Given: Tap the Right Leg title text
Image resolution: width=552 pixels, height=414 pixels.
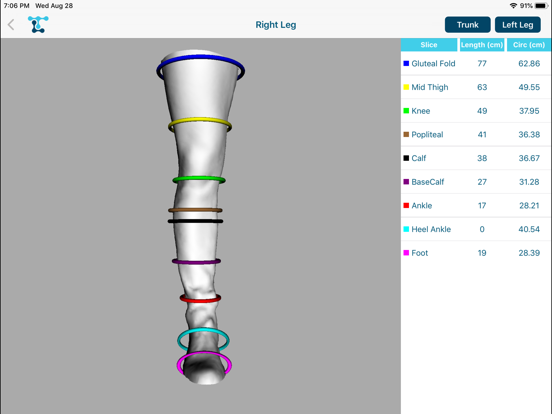Looking at the screenshot, I should pyautogui.click(x=276, y=25).
